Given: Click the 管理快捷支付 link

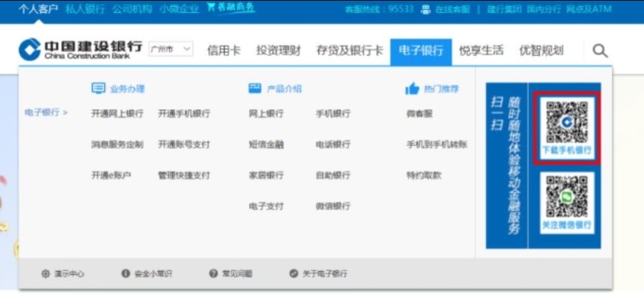Looking at the screenshot, I should 184,175.
